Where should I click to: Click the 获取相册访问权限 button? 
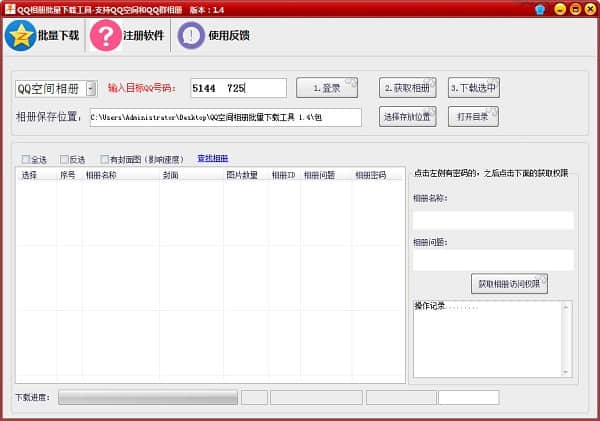point(509,284)
